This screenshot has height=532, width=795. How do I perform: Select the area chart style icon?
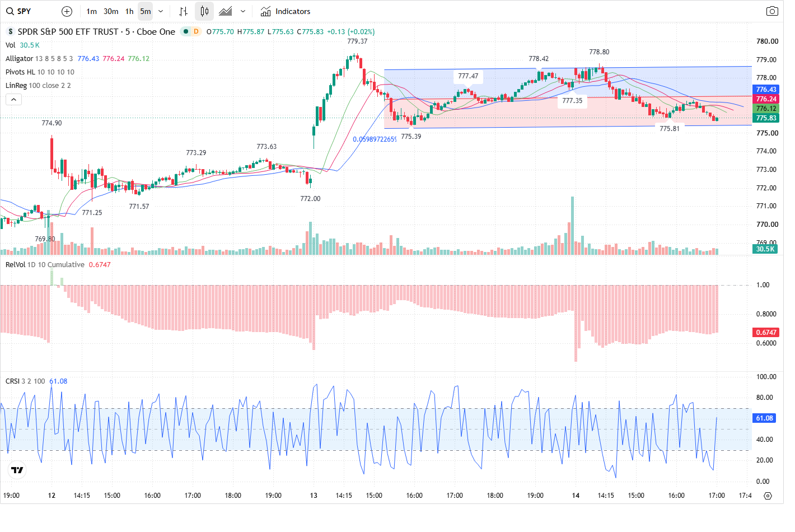(226, 11)
